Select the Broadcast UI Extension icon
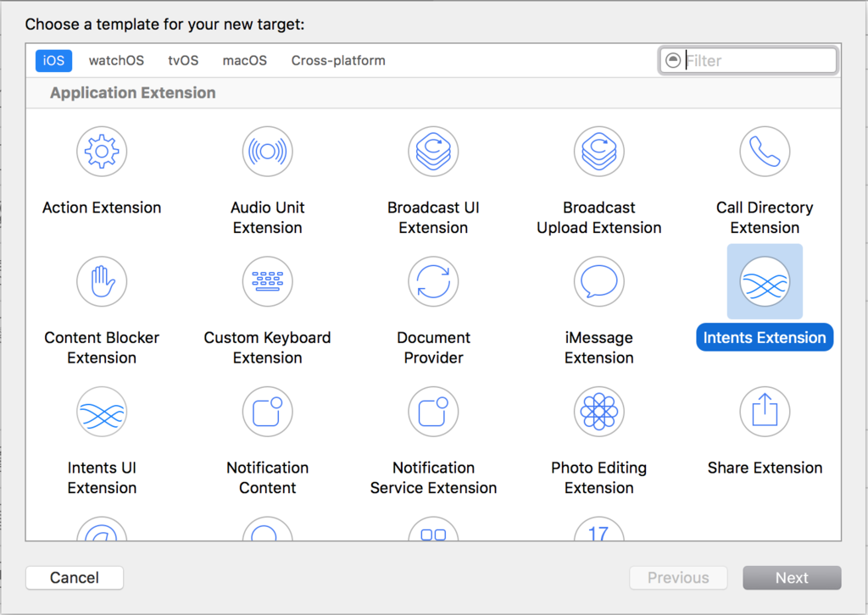 point(433,152)
